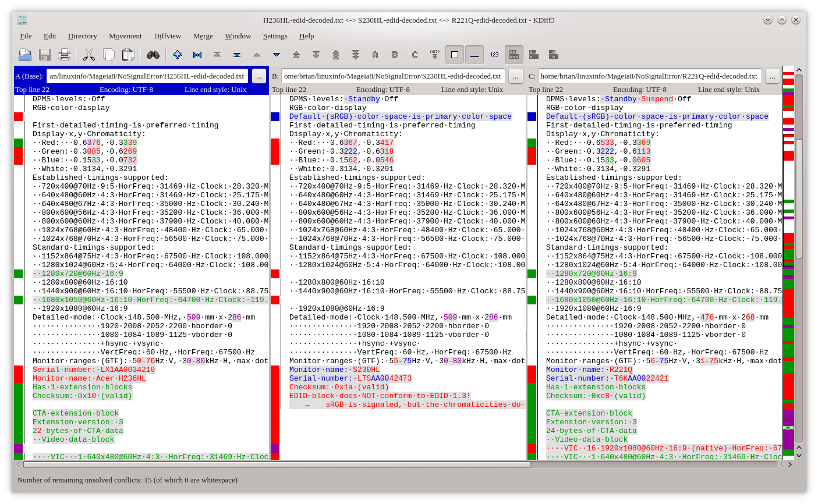Click the Cut scissors icon

click(89, 55)
